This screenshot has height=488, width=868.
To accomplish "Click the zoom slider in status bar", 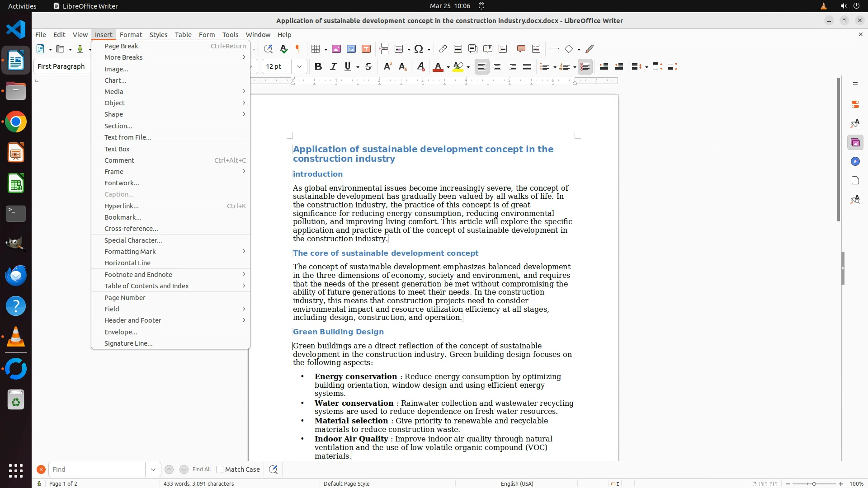I will click(x=814, y=483).
